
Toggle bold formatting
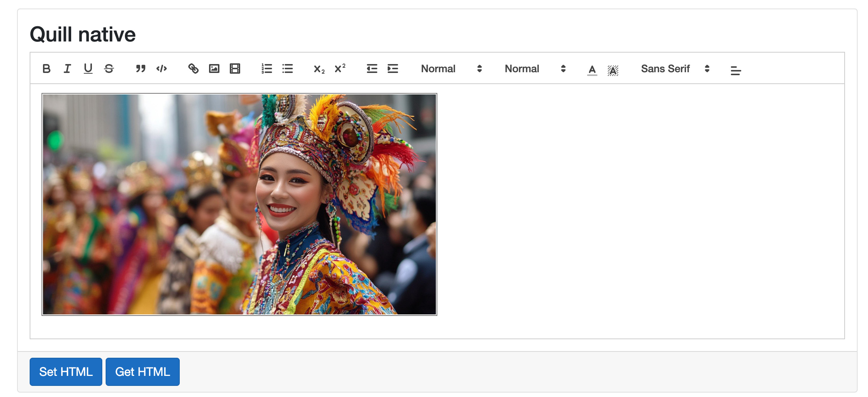pos(46,69)
